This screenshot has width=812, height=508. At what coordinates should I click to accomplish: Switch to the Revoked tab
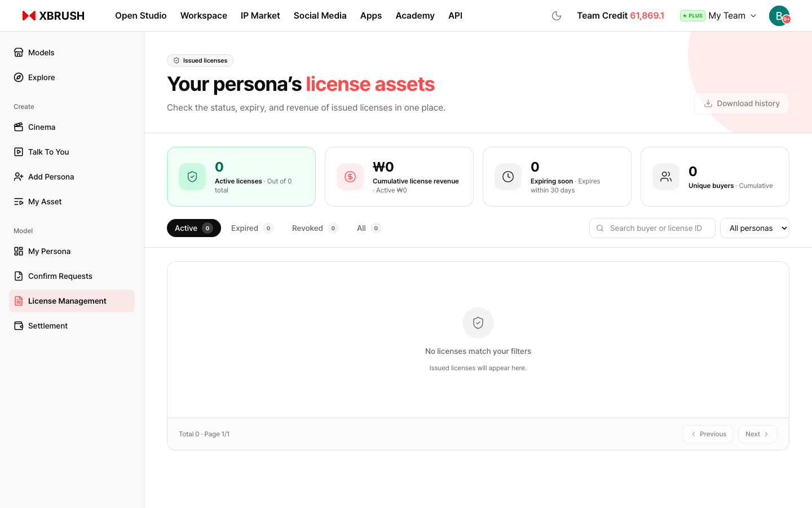click(x=315, y=228)
